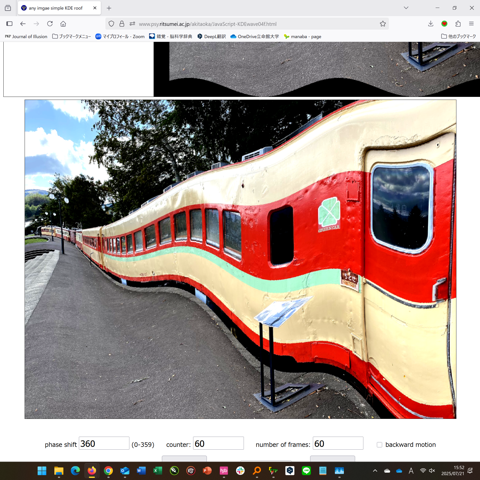
Task: Go back with the back arrow
Action: pyautogui.click(x=23, y=24)
